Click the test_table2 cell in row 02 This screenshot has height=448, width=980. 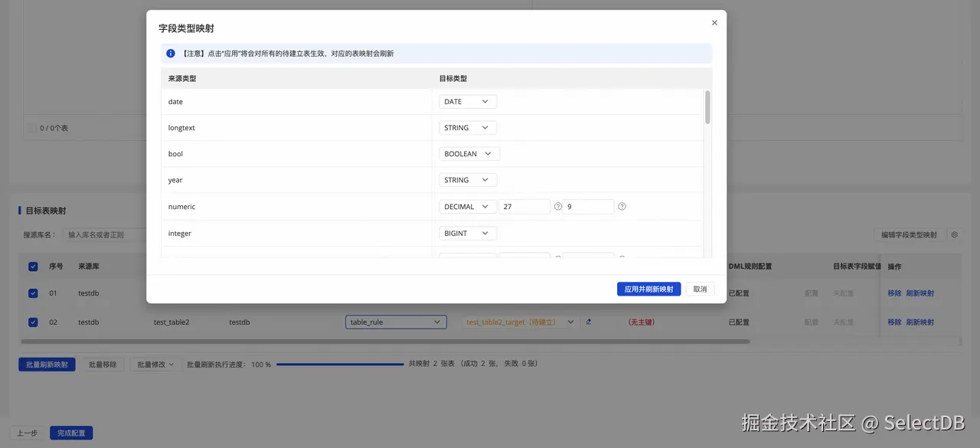171,322
